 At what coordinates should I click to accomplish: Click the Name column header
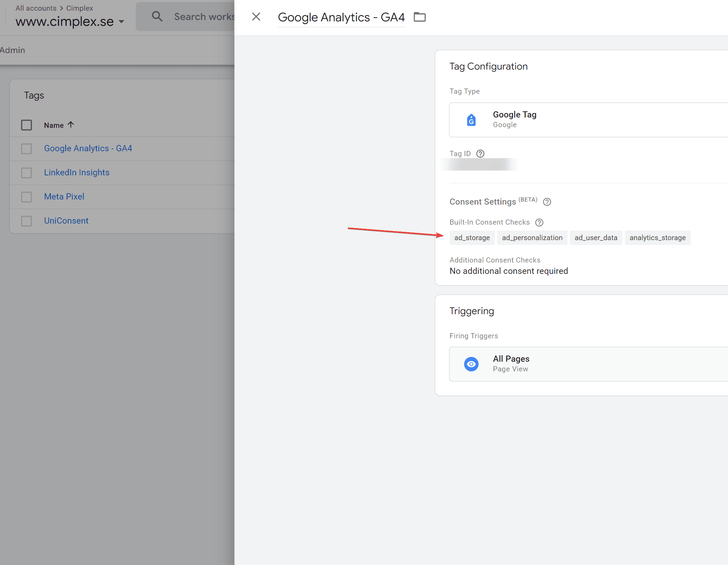click(x=54, y=125)
